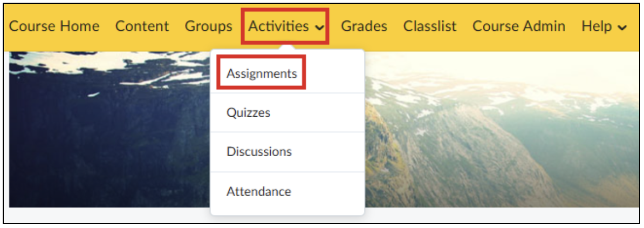Image resolution: width=644 pixels, height=228 pixels.
Task: Open the Content page link
Action: [x=142, y=26]
